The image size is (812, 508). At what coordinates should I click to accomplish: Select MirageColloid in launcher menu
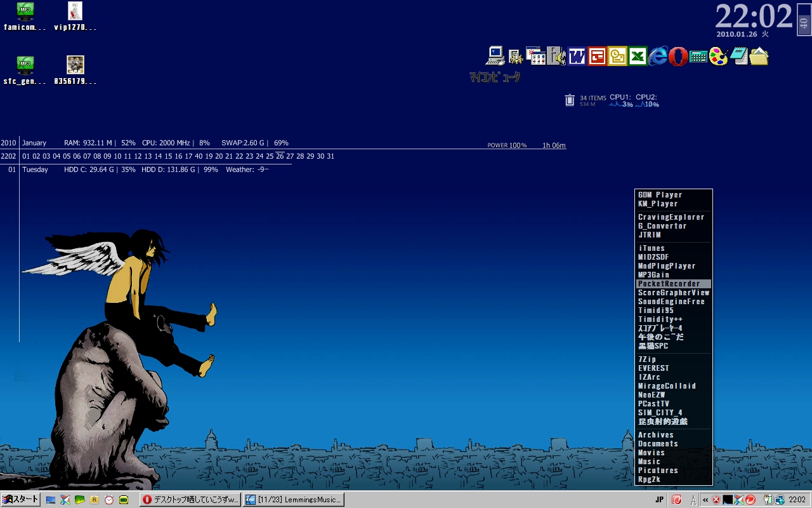coord(674,386)
